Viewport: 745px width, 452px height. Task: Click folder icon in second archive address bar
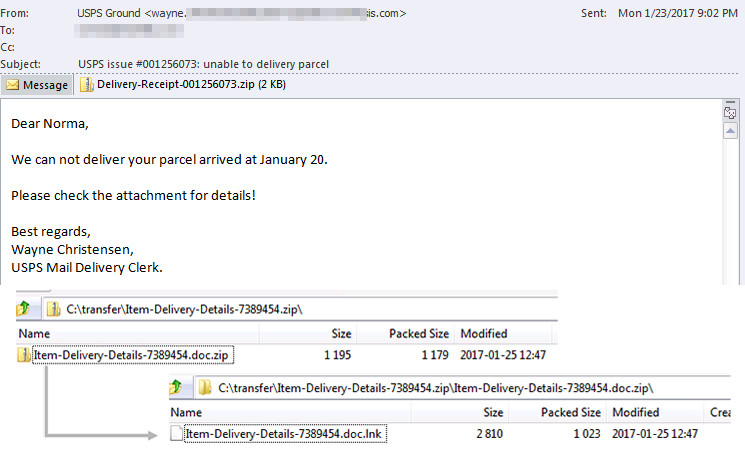(205, 388)
